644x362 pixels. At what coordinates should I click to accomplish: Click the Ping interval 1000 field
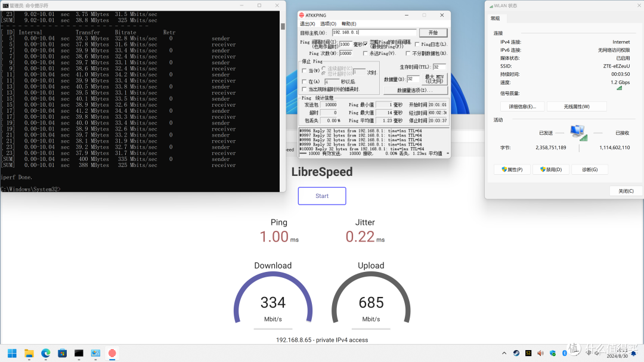click(345, 44)
